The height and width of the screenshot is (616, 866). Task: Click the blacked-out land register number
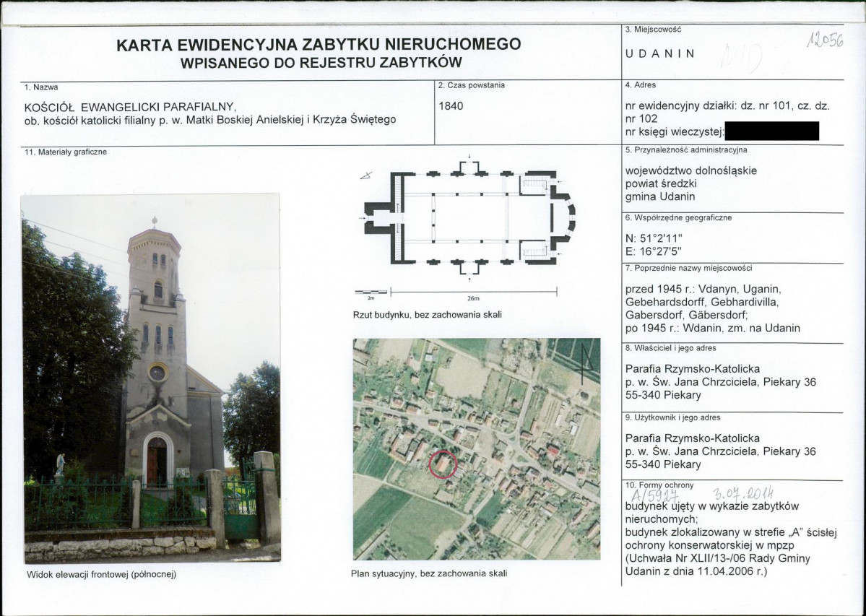(771, 131)
